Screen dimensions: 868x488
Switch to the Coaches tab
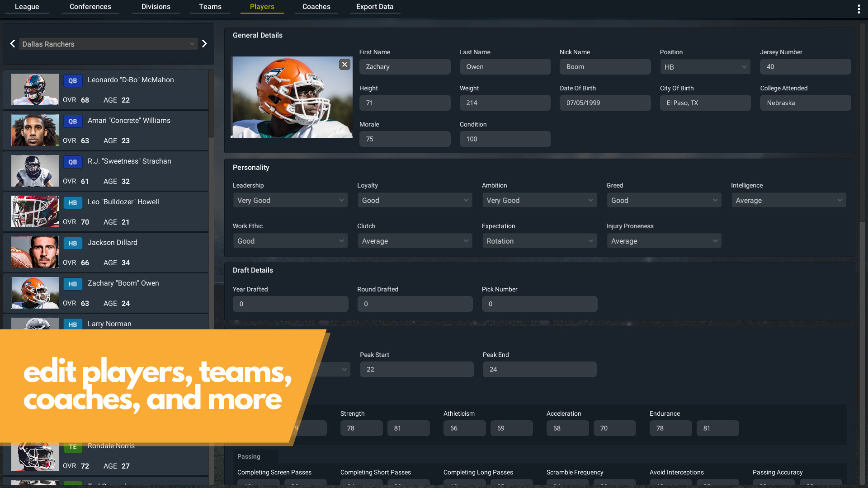click(316, 7)
